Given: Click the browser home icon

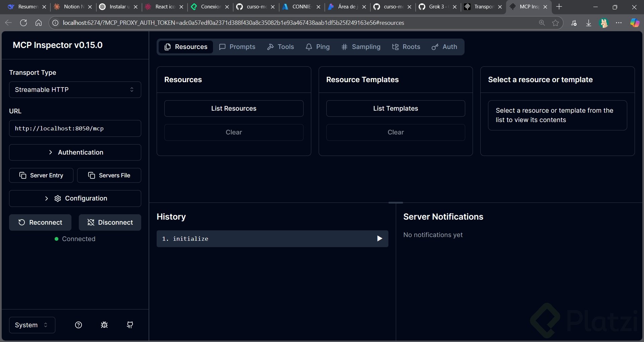Looking at the screenshot, I should click(39, 23).
